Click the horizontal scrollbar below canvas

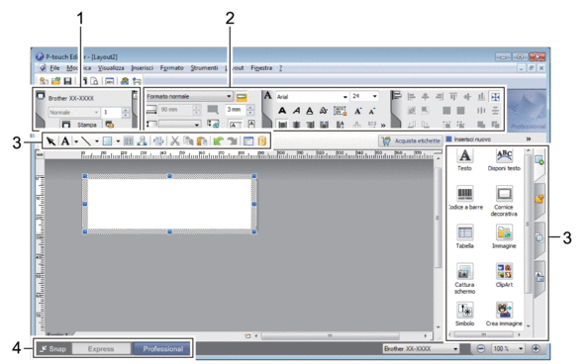pyautogui.click(x=330, y=335)
